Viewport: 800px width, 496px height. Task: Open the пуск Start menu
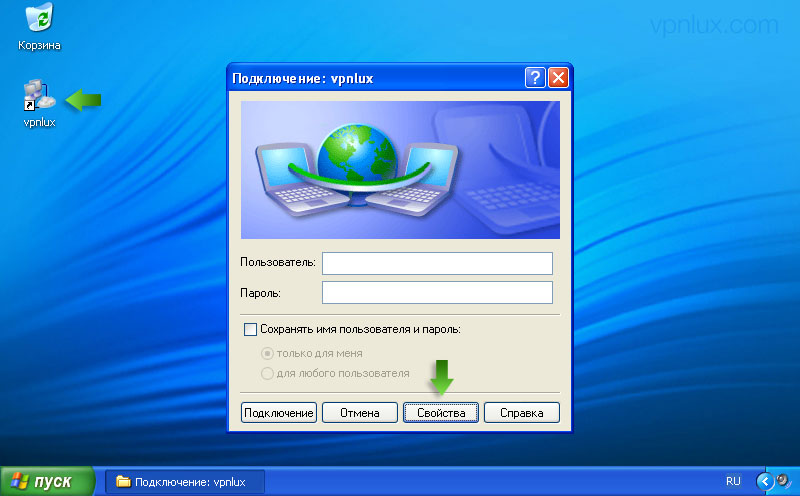[x=47, y=481]
